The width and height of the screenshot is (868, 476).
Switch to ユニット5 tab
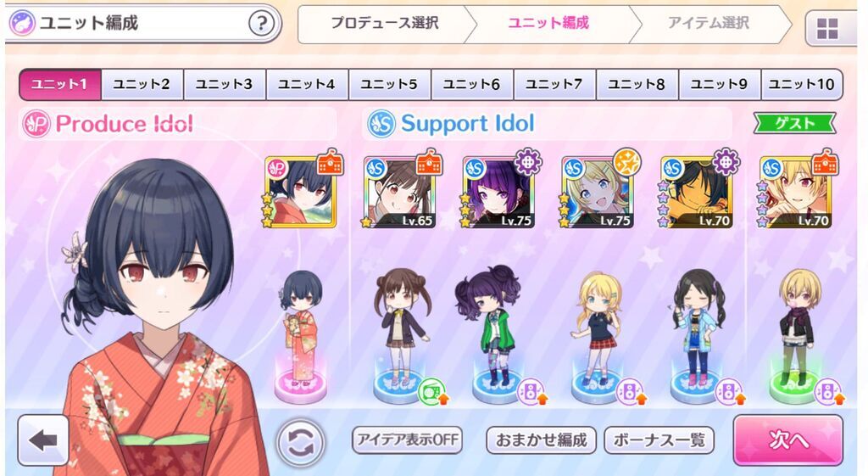[389, 84]
